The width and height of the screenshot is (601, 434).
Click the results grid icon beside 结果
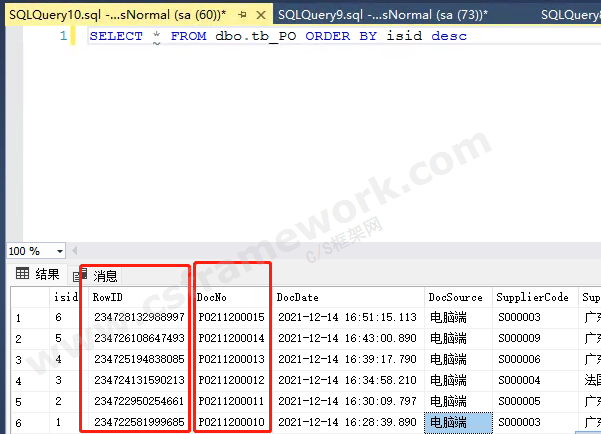pyautogui.click(x=21, y=275)
